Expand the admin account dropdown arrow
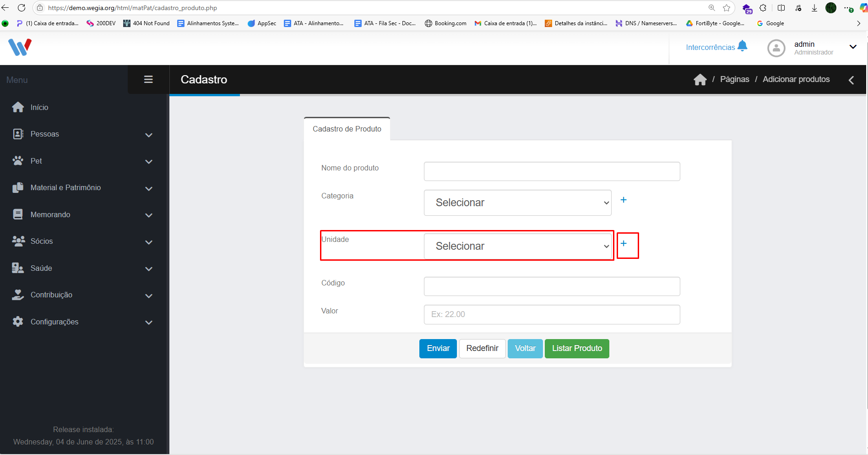The width and height of the screenshot is (868, 455). [853, 47]
